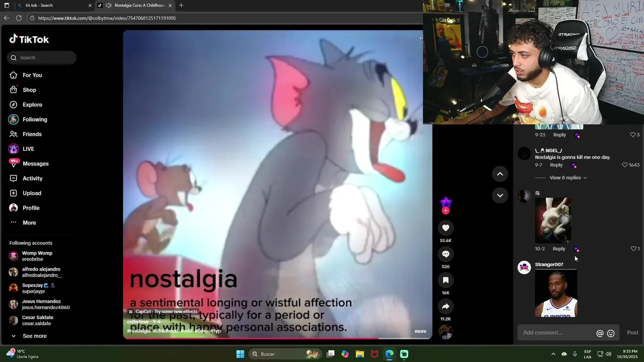This screenshot has width=644, height=362.
Task: Click the TikTok logo
Action: point(29,39)
